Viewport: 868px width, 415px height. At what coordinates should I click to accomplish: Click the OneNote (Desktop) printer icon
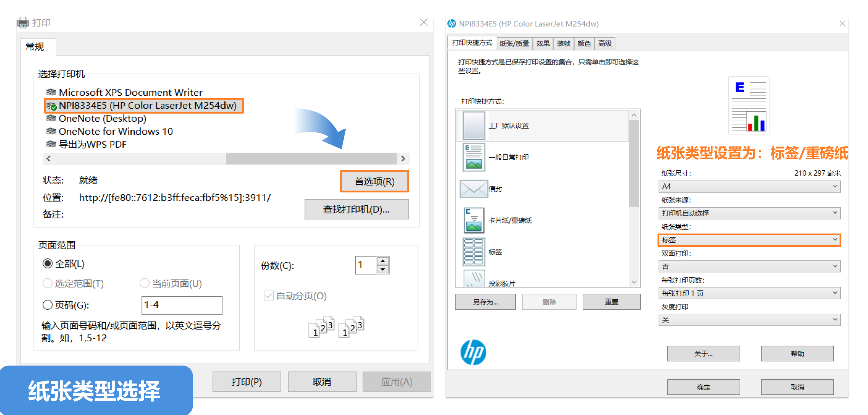(51, 119)
